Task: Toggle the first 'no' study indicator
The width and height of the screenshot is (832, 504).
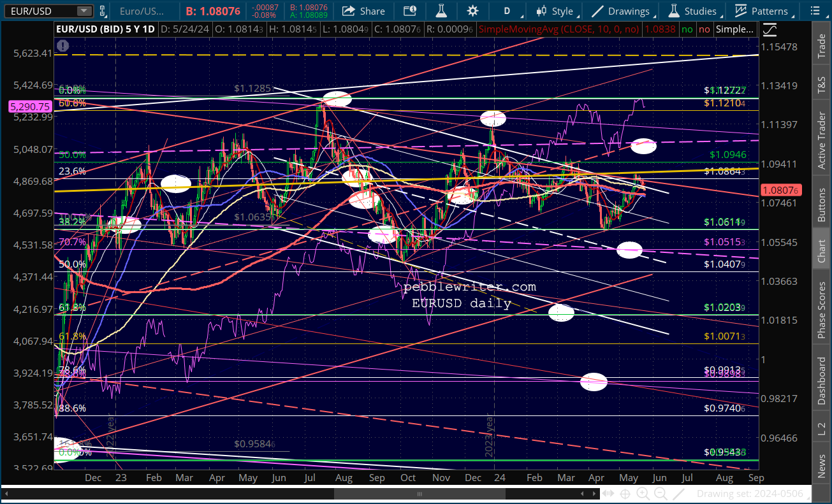Action: point(686,29)
